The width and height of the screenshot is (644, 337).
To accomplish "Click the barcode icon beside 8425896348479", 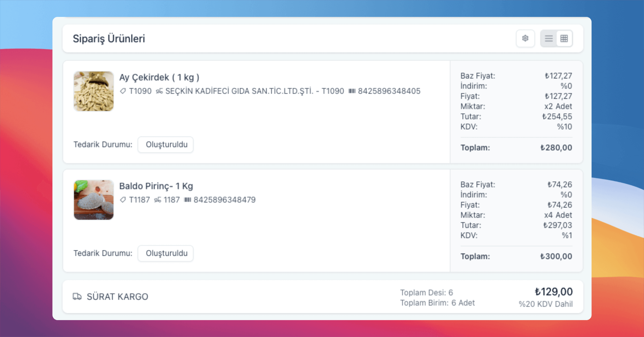I will (188, 200).
